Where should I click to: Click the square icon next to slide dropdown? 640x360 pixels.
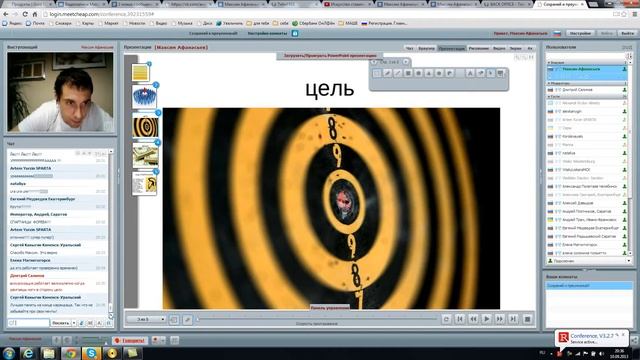(x=173, y=320)
